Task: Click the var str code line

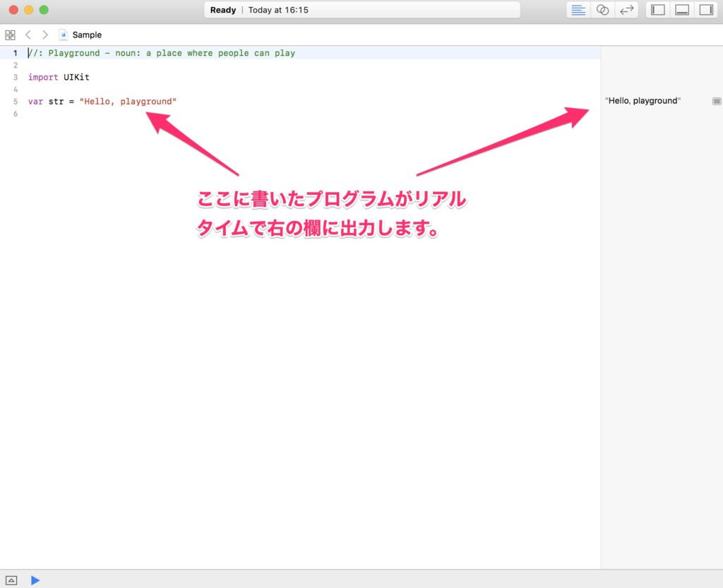Action: point(102,102)
